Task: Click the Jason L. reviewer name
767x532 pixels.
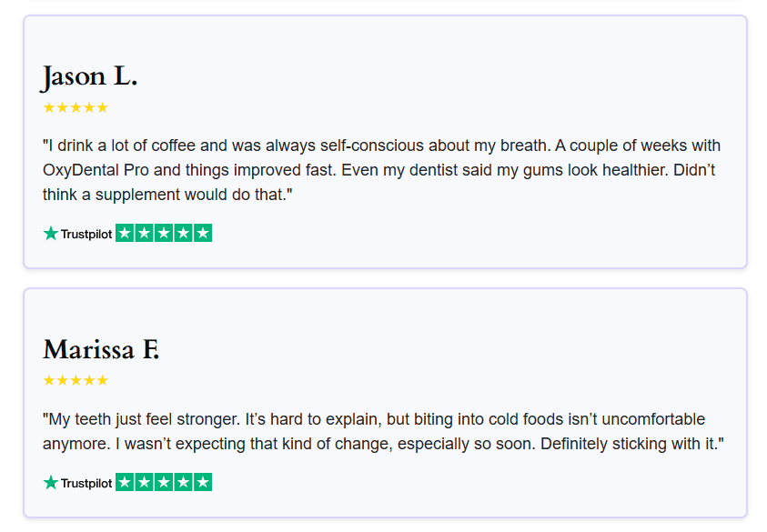Action: coord(89,77)
